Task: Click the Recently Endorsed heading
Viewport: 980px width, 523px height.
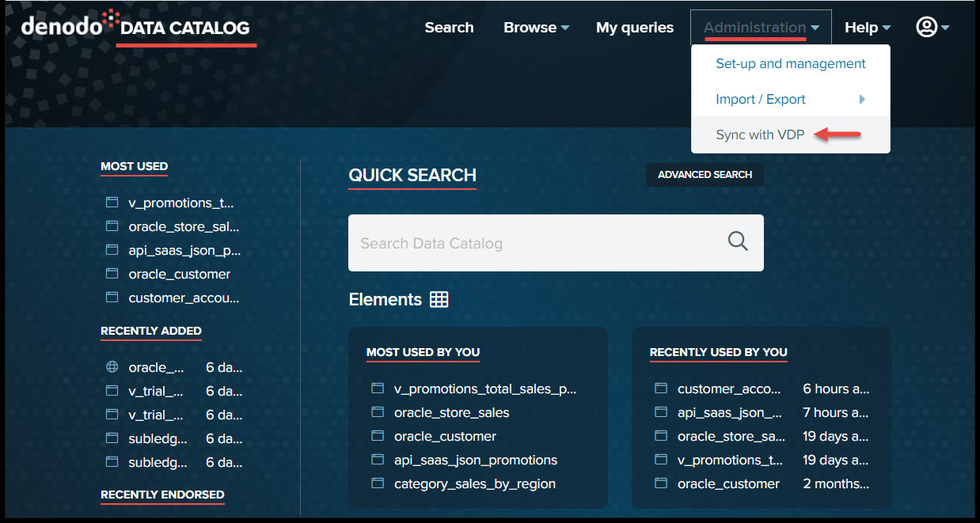Action: click(x=162, y=495)
